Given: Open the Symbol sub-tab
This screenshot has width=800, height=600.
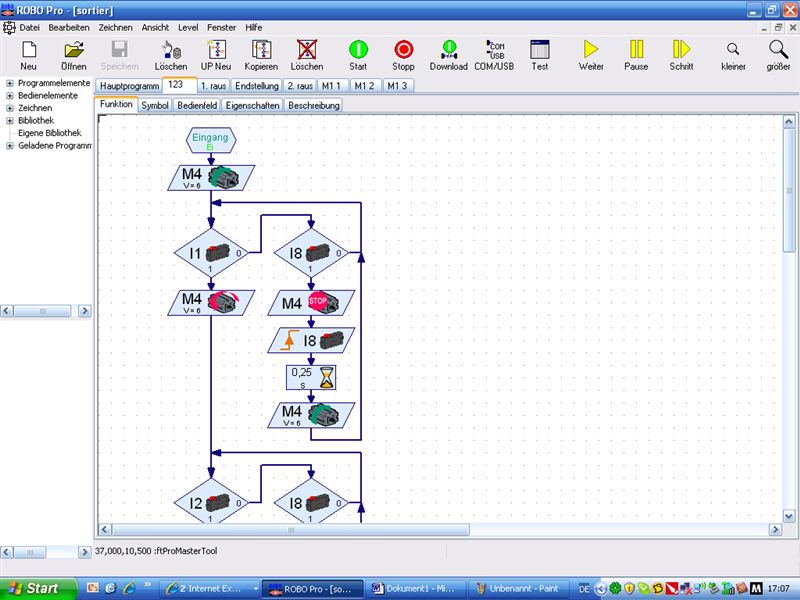Looking at the screenshot, I should [x=155, y=105].
